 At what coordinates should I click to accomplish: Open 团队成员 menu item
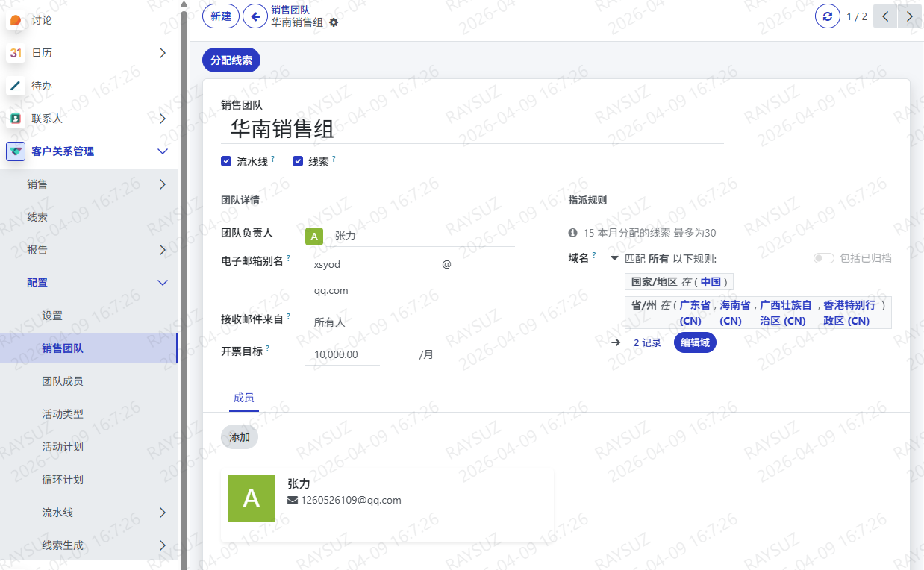pyautogui.click(x=88, y=381)
